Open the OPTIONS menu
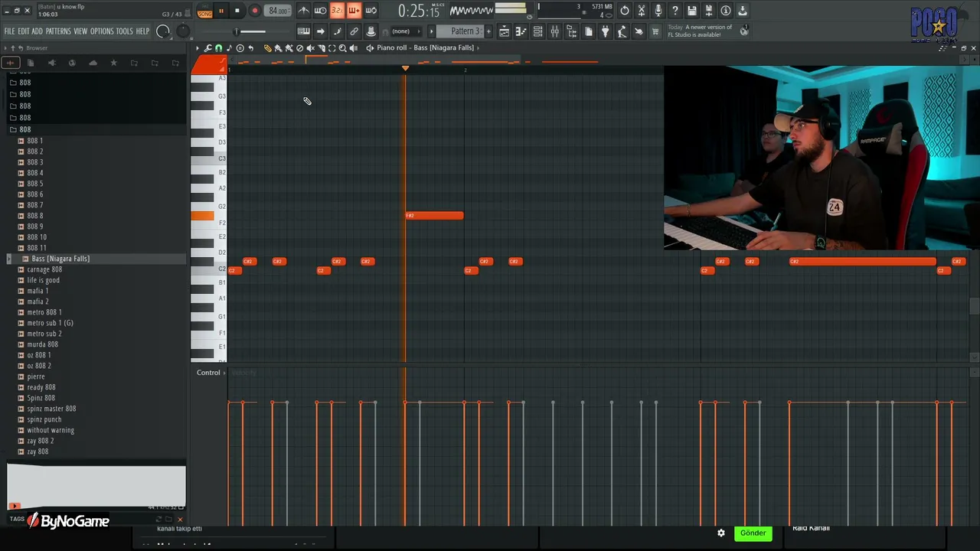The height and width of the screenshot is (551, 980). [x=102, y=31]
